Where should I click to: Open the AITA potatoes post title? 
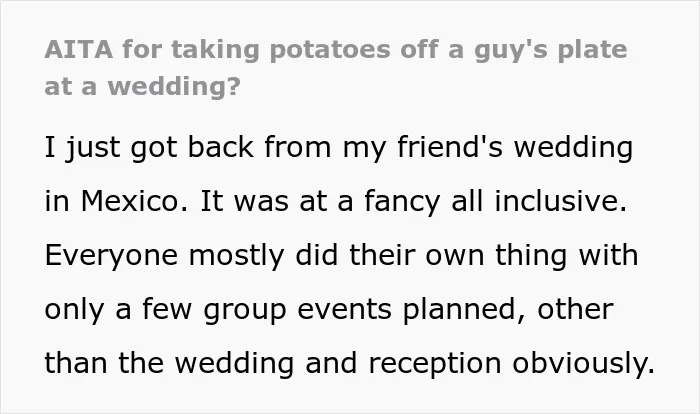pos(336,67)
